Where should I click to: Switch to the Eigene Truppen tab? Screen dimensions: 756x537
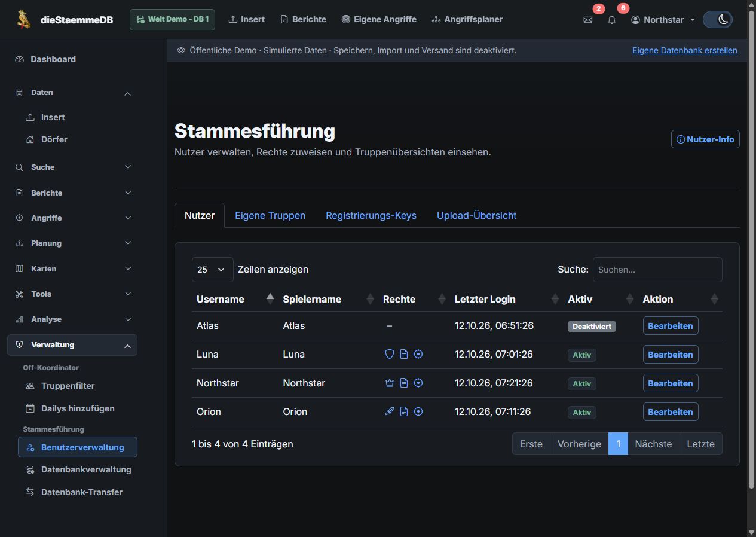click(x=270, y=215)
